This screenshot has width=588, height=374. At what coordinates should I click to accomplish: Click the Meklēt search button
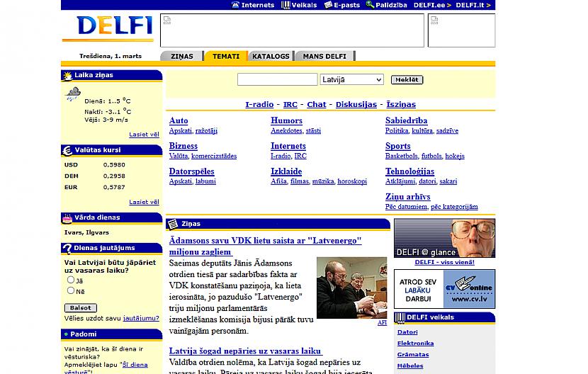[x=407, y=79]
